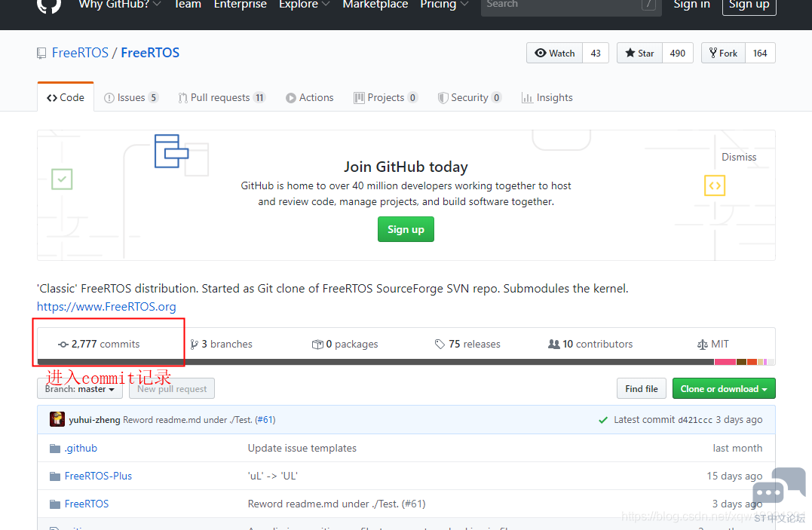Go to the Team page
The height and width of the screenshot is (530, 812).
188,4
